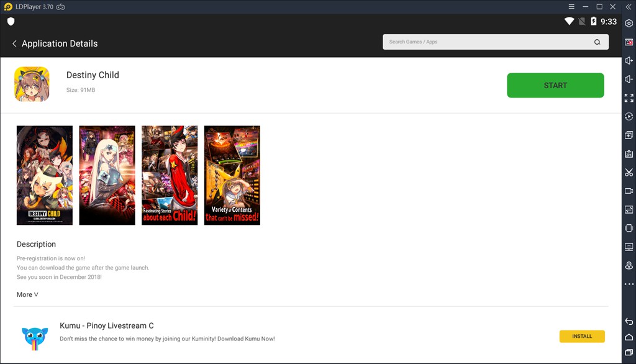Close the LDPlayer window
The width and height of the screenshot is (636, 364).
click(613, 6)
